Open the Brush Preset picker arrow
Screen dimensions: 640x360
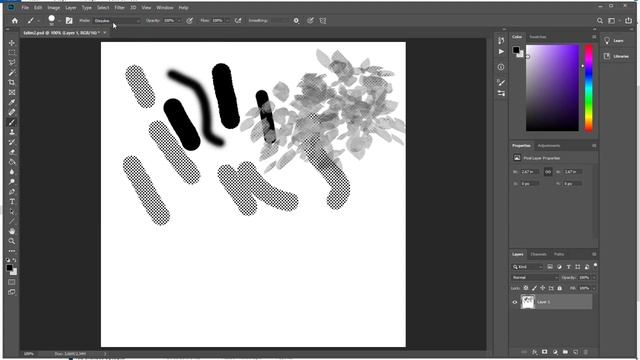click(x=59, y=20)
